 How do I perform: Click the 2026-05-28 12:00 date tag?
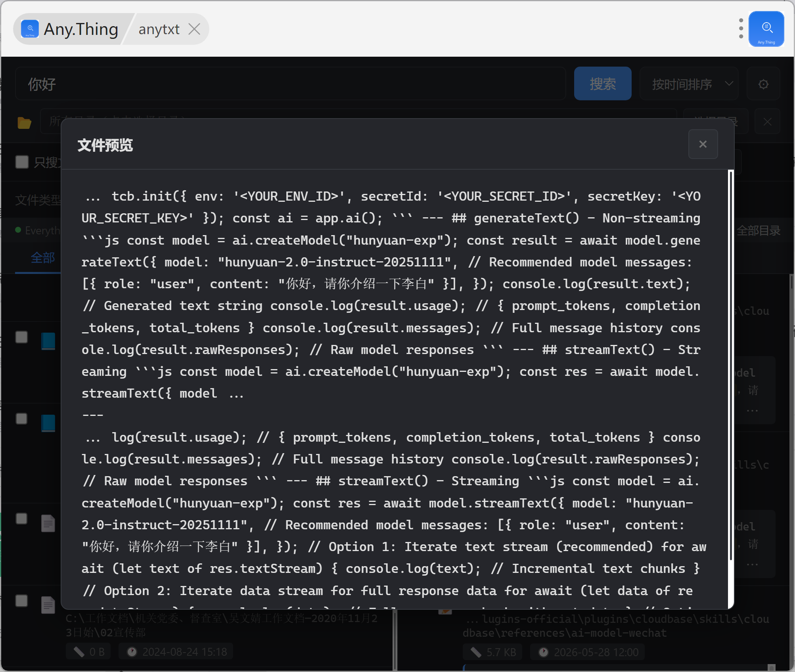(x=587, y=652)
